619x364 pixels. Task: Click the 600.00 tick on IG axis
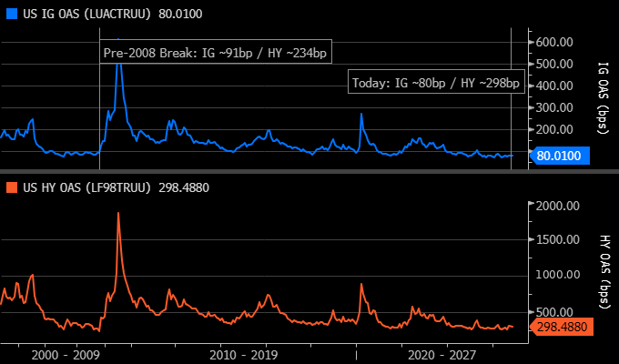coord(554,42)
